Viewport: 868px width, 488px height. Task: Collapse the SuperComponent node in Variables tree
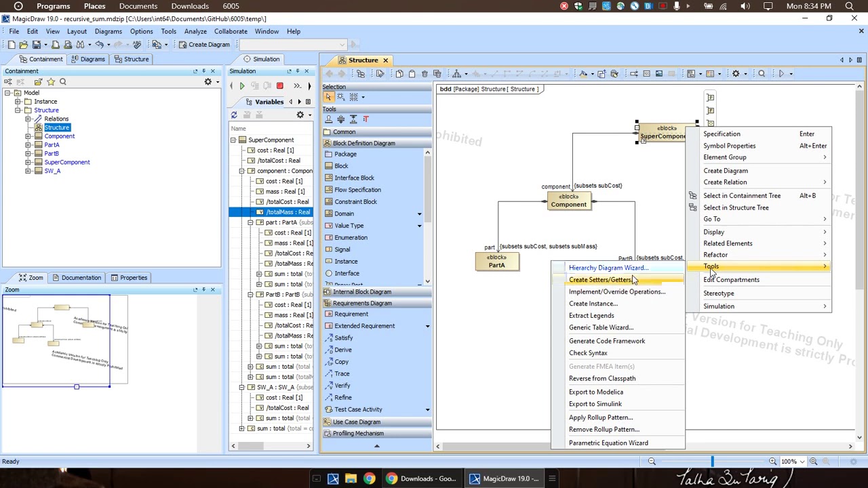233,140
